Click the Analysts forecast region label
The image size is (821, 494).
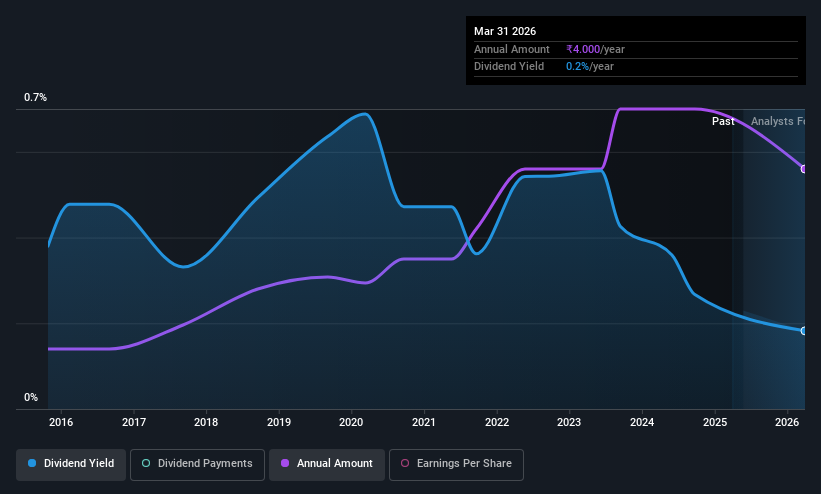(778, 122)
